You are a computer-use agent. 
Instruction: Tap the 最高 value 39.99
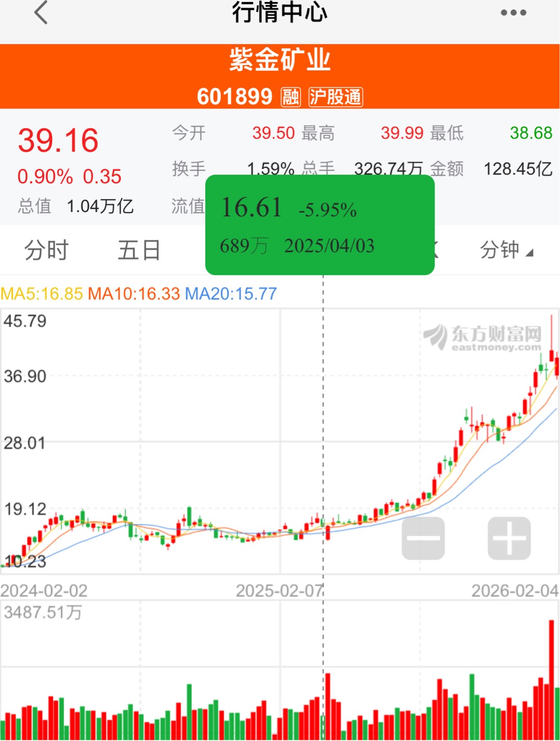tap(402, 133)
